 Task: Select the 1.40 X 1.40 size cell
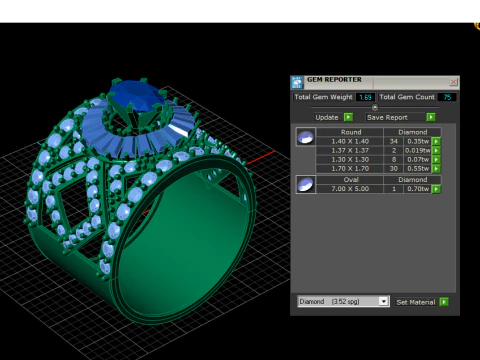coord(350,141)
